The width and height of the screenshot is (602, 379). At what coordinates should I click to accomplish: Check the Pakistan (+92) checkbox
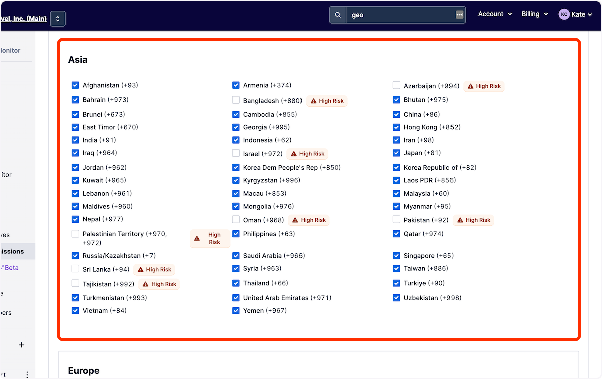[x=396, y=220]
